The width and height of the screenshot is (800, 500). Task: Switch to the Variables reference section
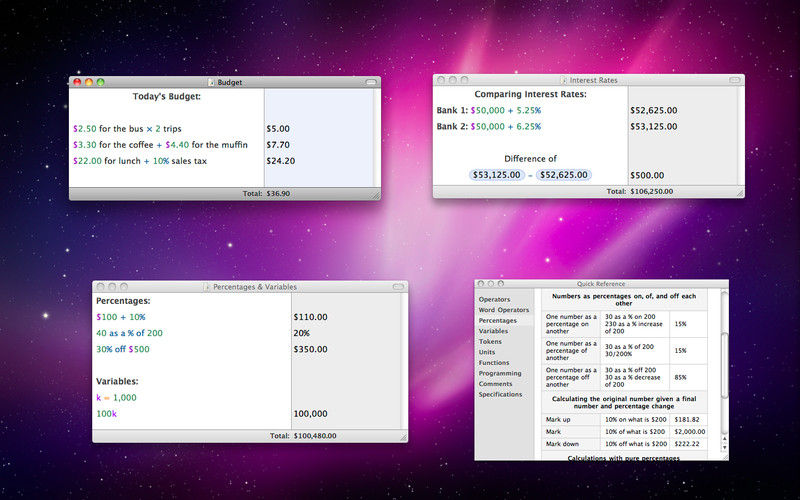click(x=493, y=331)
